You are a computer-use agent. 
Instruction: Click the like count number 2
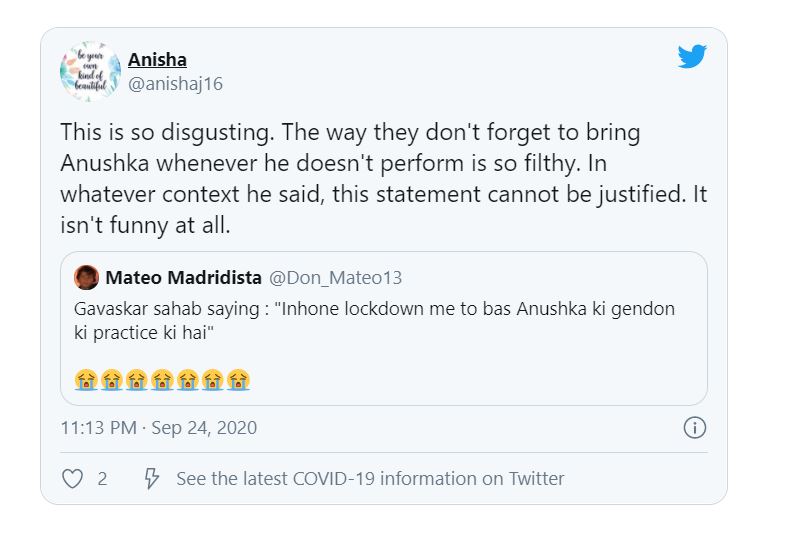102,479
